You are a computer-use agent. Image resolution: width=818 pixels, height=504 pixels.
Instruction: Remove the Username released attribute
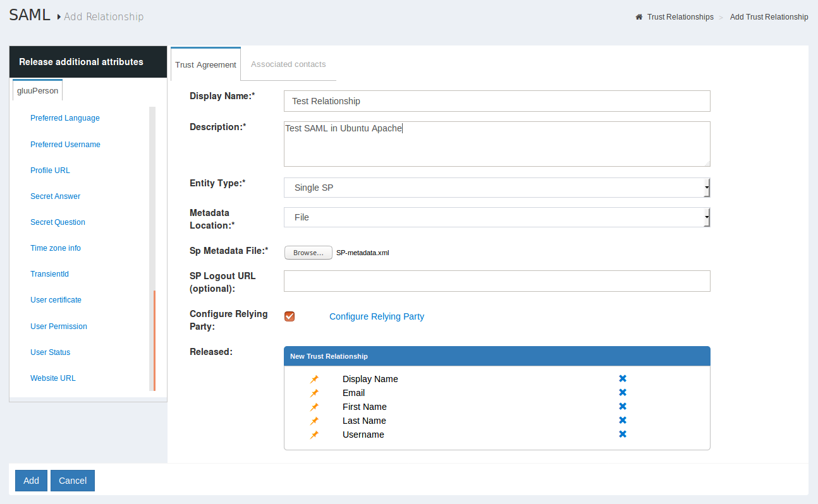tap(623, 434)
